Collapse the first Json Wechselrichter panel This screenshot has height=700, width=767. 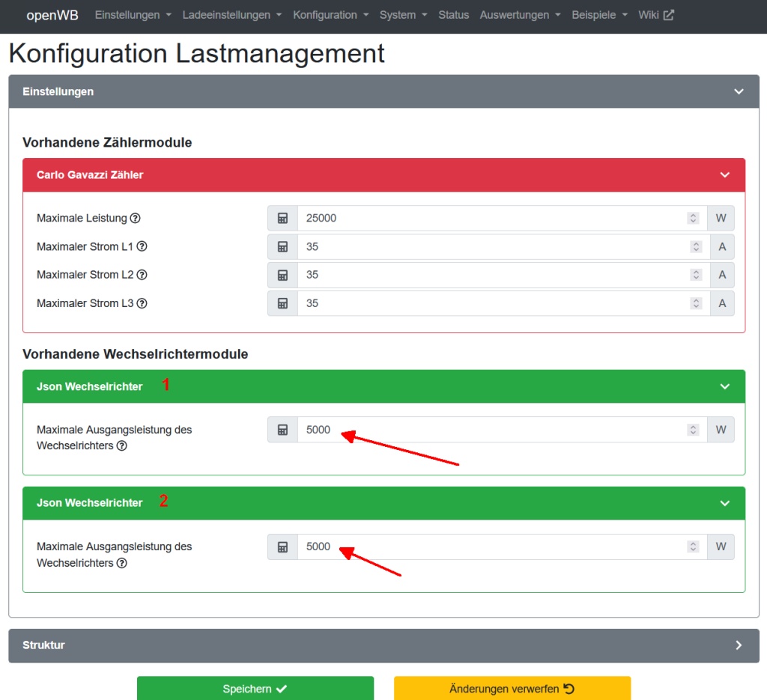(x=724, y=387)
